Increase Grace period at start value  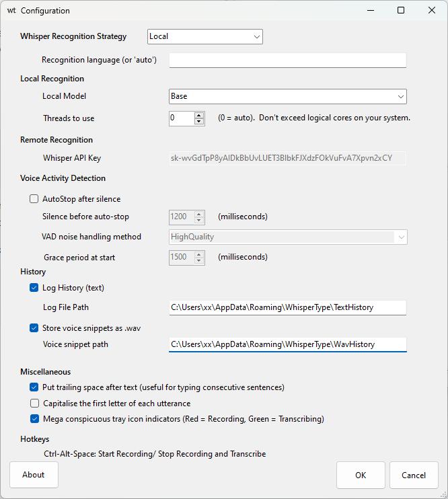(x=199, y=254)
